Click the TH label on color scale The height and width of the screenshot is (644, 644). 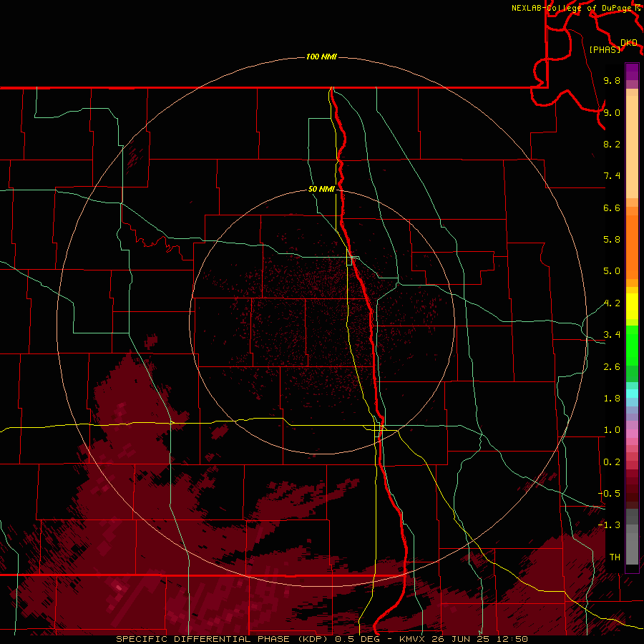615,557
